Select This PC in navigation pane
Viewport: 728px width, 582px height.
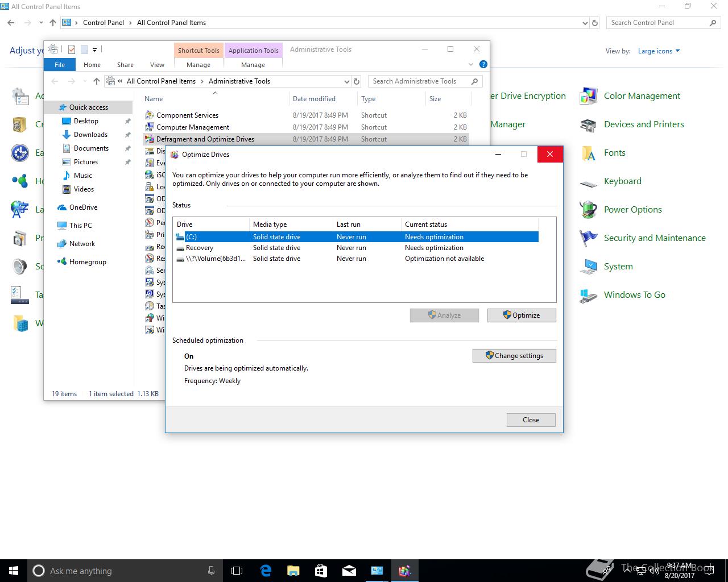80,226
